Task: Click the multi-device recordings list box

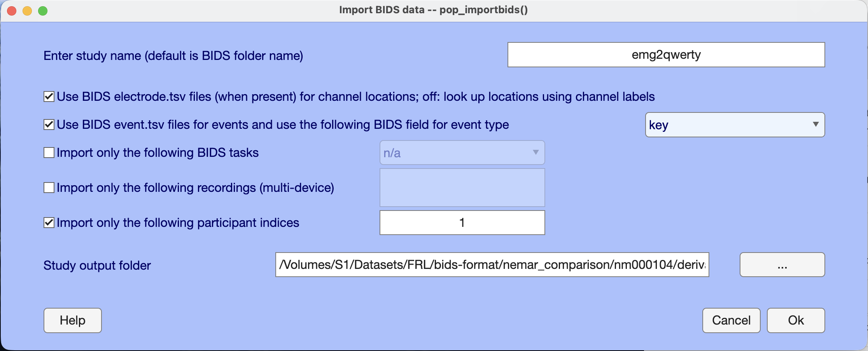Action: 462,188
